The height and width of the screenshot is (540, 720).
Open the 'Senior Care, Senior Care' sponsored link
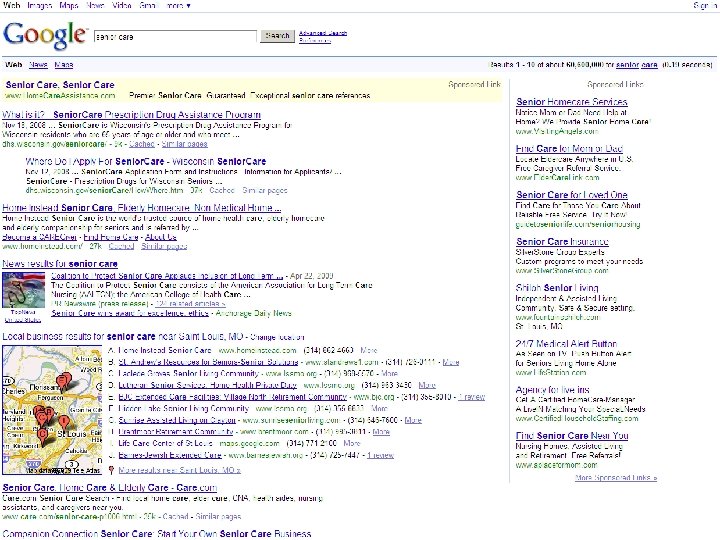coord(60,85)
